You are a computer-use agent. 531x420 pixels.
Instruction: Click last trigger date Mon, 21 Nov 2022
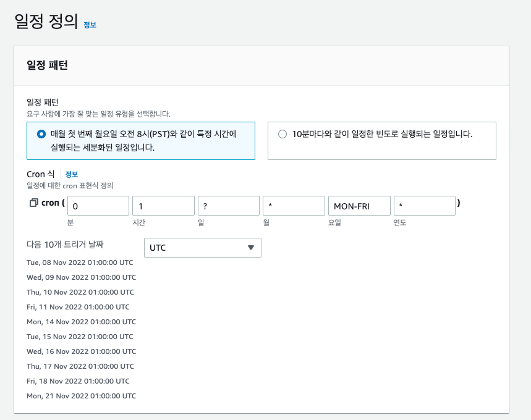point(81,396)
